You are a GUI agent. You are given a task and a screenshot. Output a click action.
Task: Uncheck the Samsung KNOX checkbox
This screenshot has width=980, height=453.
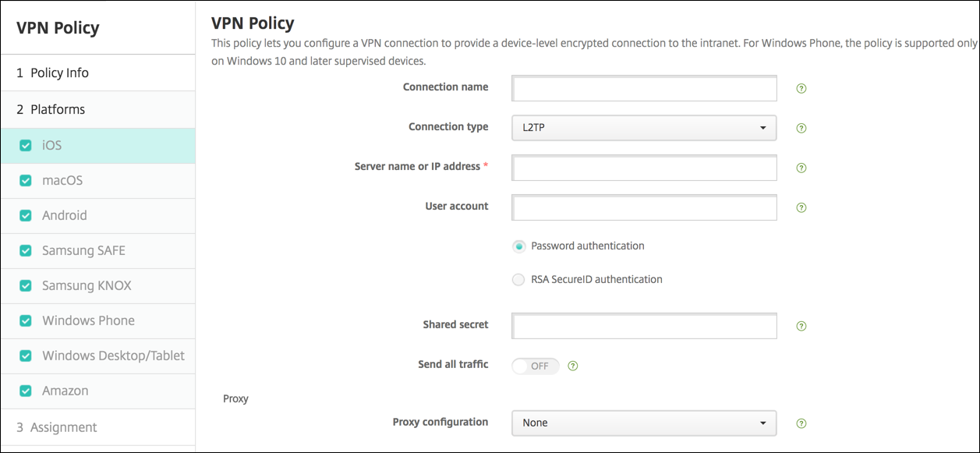(26, 286)
